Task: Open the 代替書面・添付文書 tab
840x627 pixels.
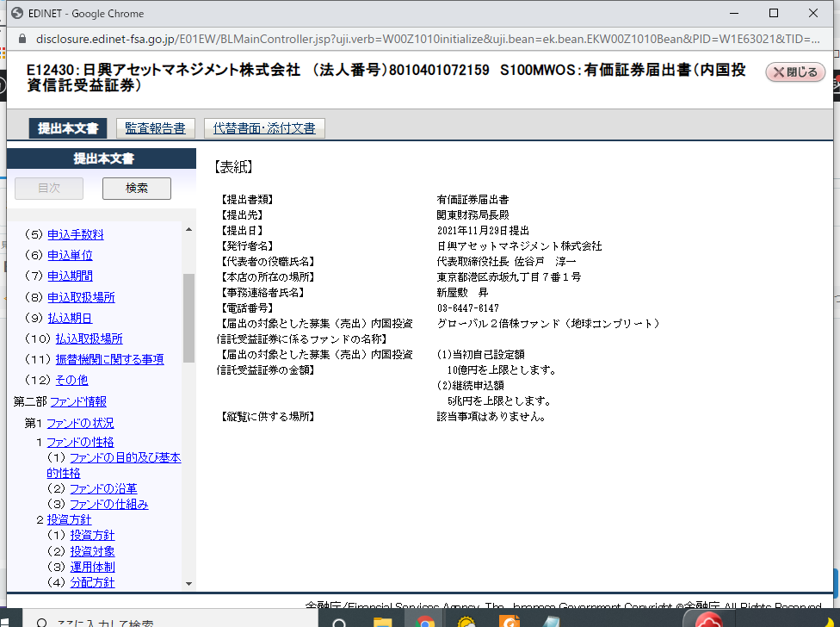Action: (264, 128)
